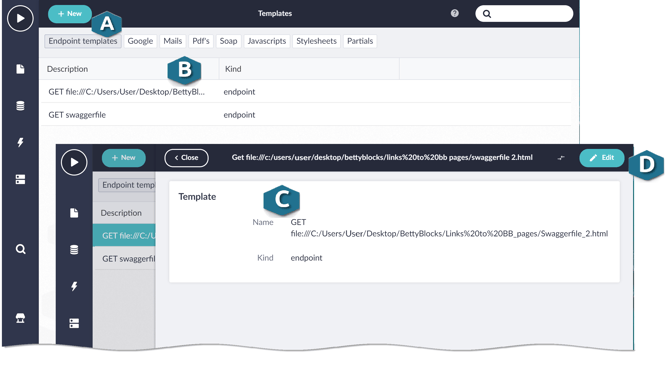Select the Mails tab

173,41
